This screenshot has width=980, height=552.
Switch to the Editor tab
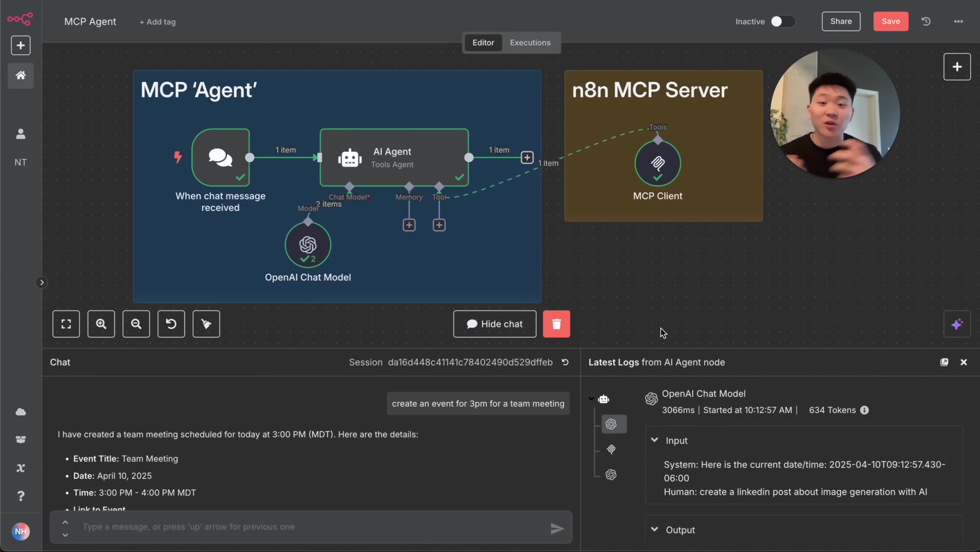coord(483,43)
